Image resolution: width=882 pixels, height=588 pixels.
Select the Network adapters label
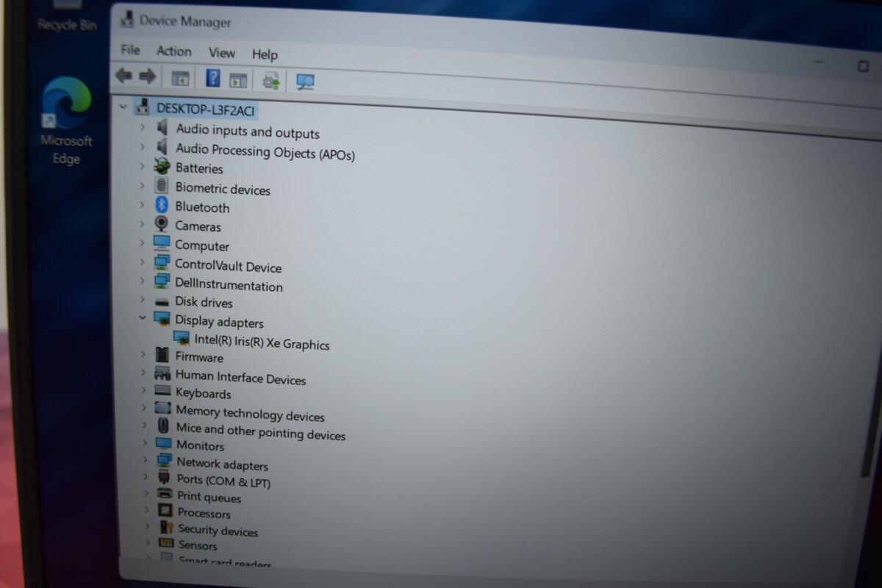(x=222, y=464)
